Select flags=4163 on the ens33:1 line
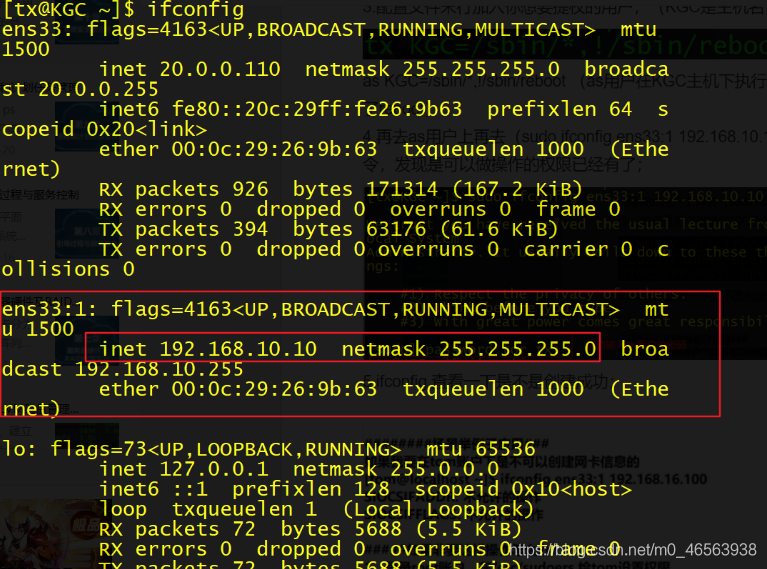767x569 pixels. [171, 309]
